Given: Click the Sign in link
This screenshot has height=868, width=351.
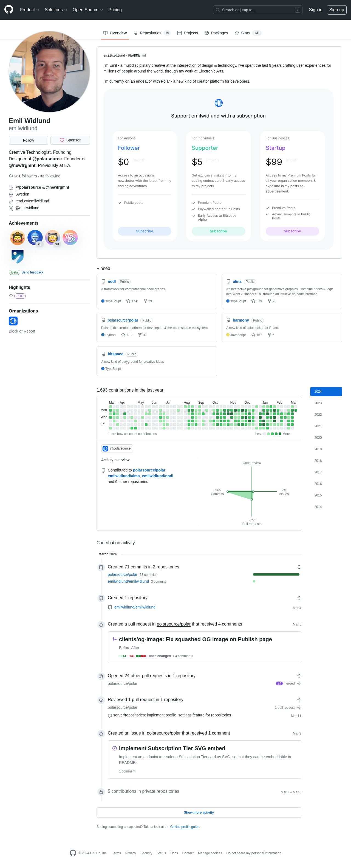Looking at the screenshot, I should 316,10.
